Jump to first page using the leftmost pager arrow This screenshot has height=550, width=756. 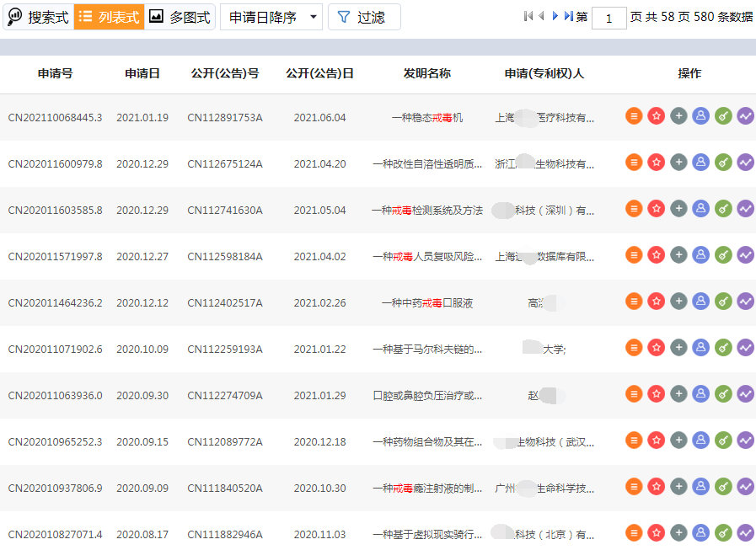point(529,15)
